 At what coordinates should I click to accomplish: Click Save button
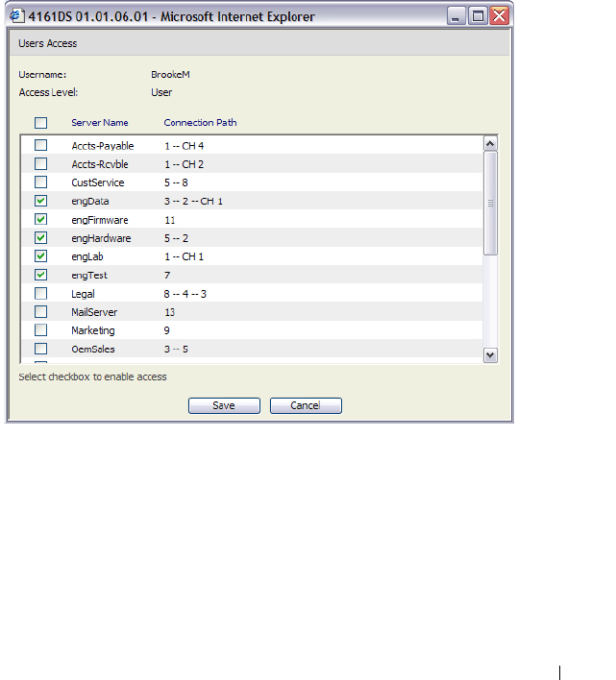pyautogui.click(x=224, y=405)
